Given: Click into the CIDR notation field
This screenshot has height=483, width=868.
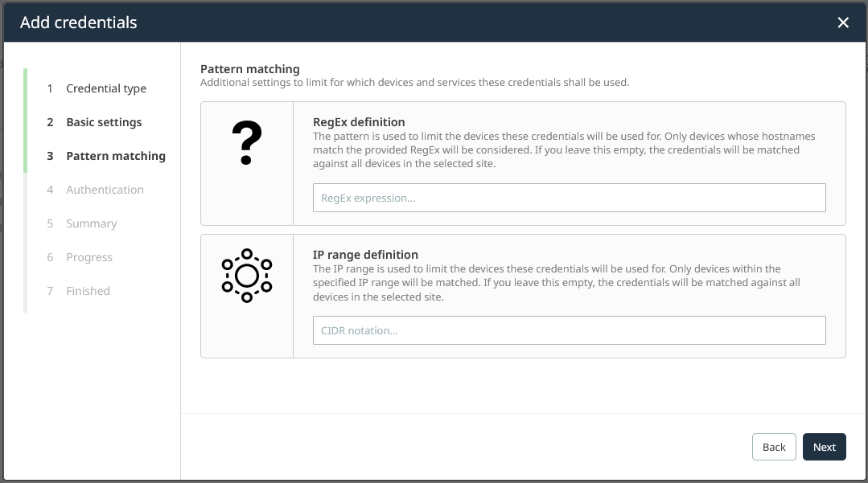Looking at the screenshot, I should (x=569, y=330).
